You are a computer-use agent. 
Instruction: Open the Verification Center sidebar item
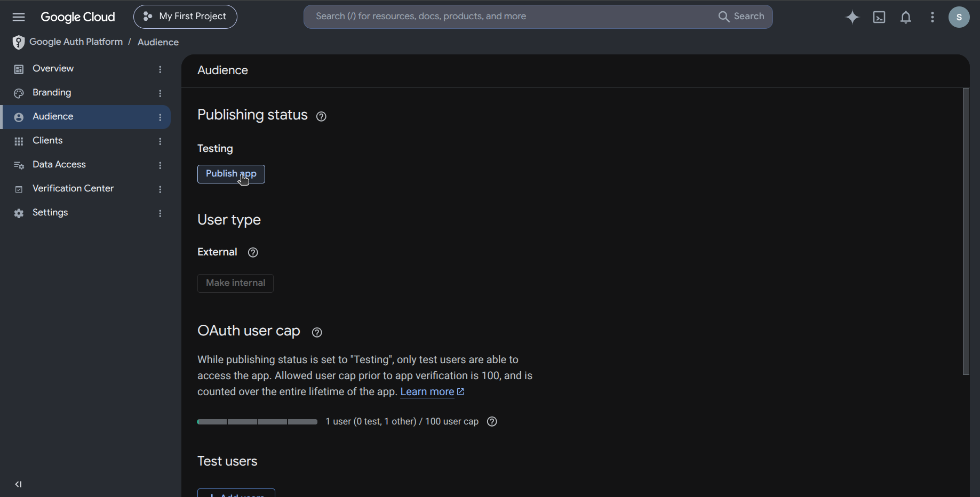pos(85,189)
